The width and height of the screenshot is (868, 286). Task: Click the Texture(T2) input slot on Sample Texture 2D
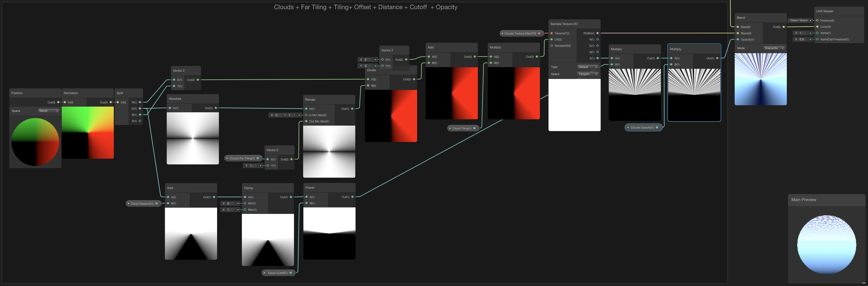pos(552,33)
